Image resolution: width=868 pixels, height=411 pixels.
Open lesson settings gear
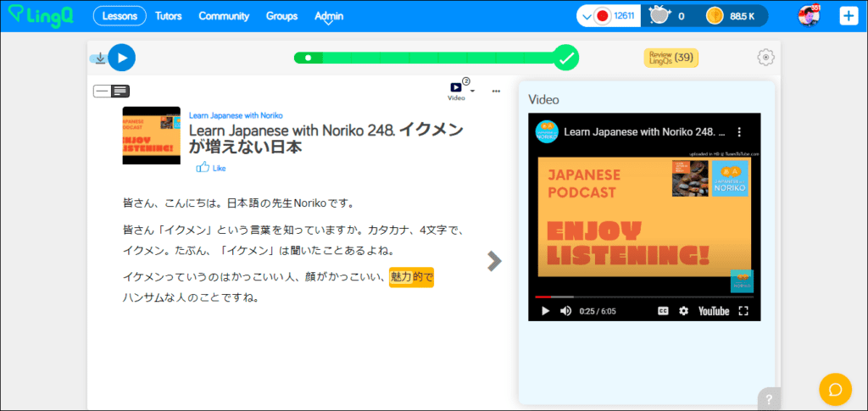[x=765, y=58]
